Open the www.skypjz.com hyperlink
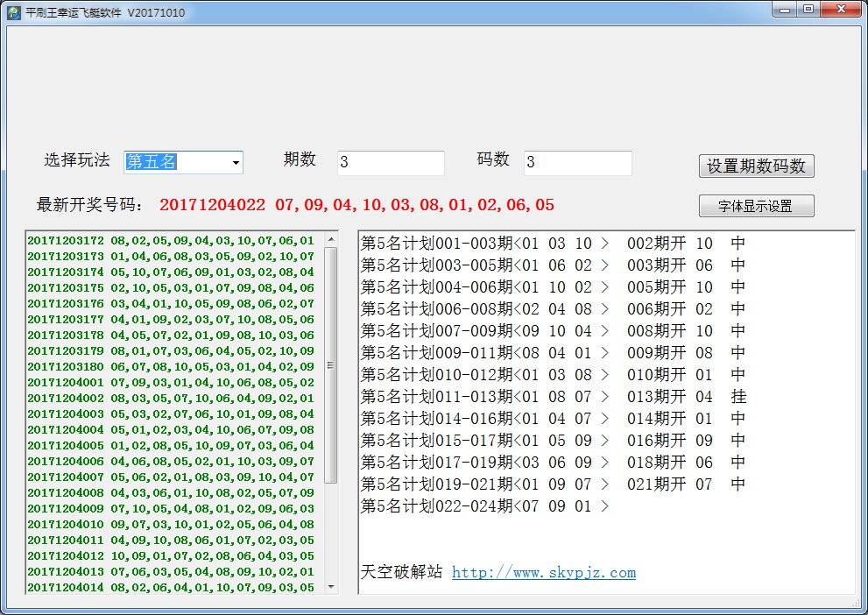868x615 pixels. click(x=543, y=573)
